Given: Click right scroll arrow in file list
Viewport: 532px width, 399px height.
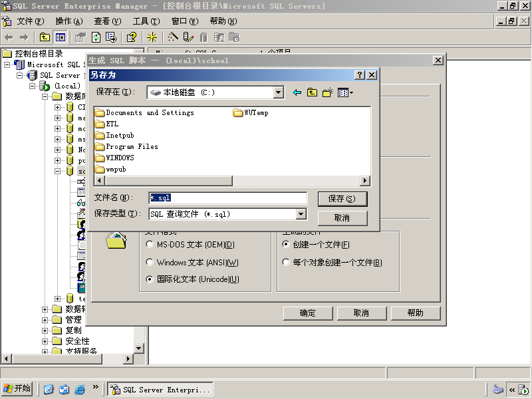Looking at the screenshot, I should (364, 180).
